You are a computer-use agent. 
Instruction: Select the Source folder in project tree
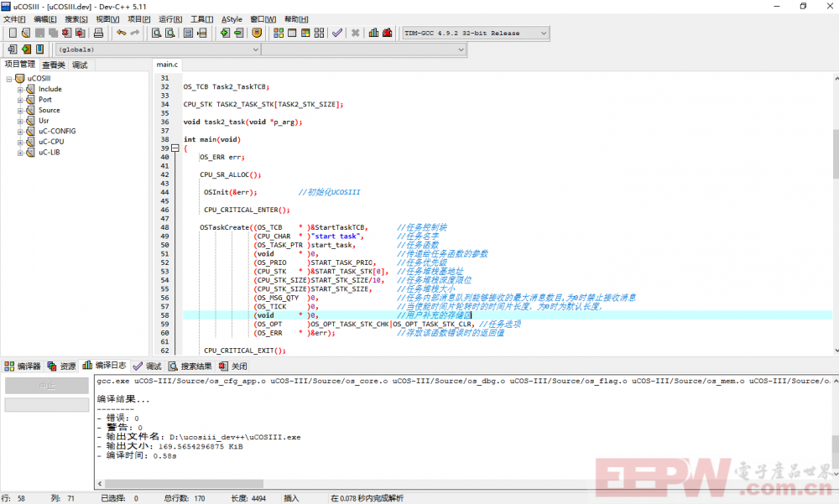[50, 110]
